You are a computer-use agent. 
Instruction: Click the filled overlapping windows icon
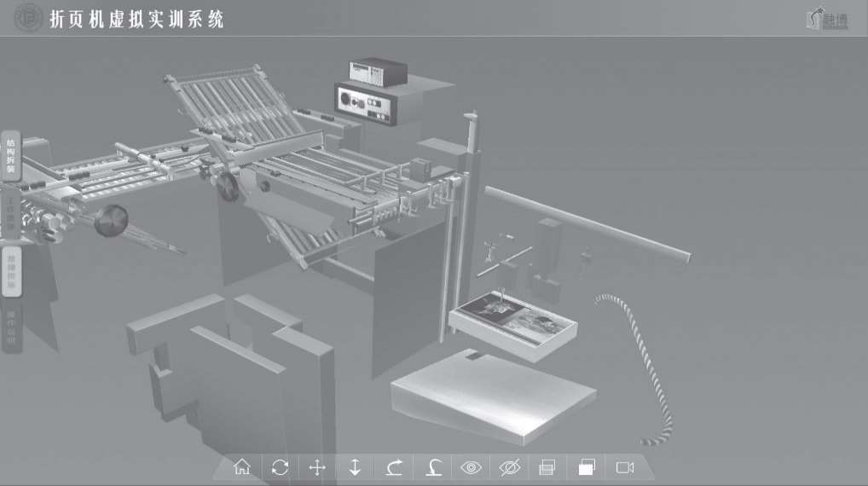pos(586,467)
